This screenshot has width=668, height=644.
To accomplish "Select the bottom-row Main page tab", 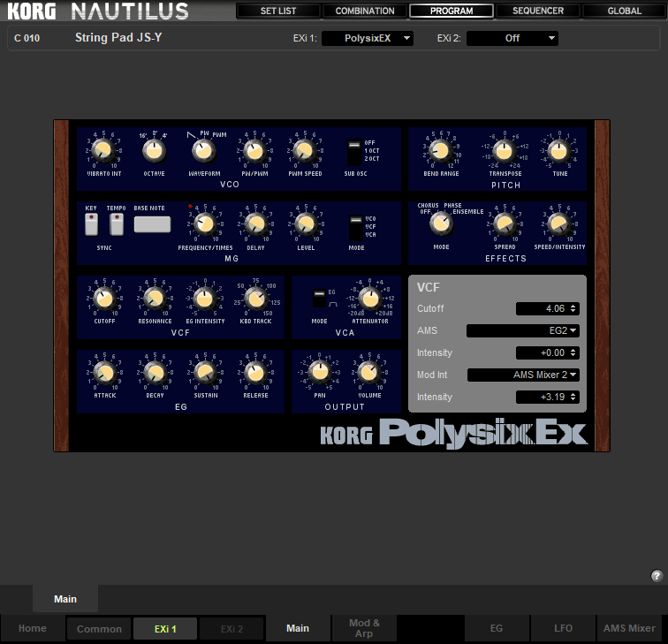I will [298, 628].
